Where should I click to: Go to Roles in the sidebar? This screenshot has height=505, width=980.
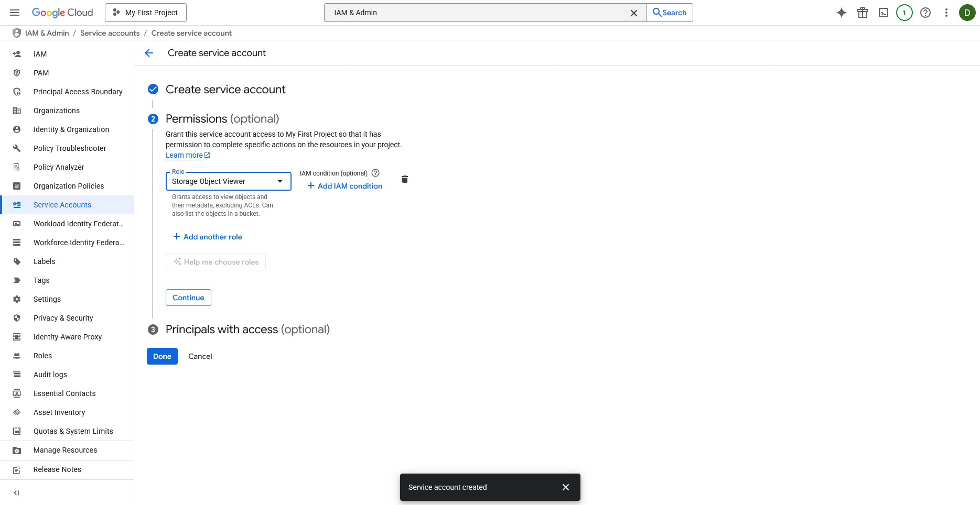[x=42, y=356]
